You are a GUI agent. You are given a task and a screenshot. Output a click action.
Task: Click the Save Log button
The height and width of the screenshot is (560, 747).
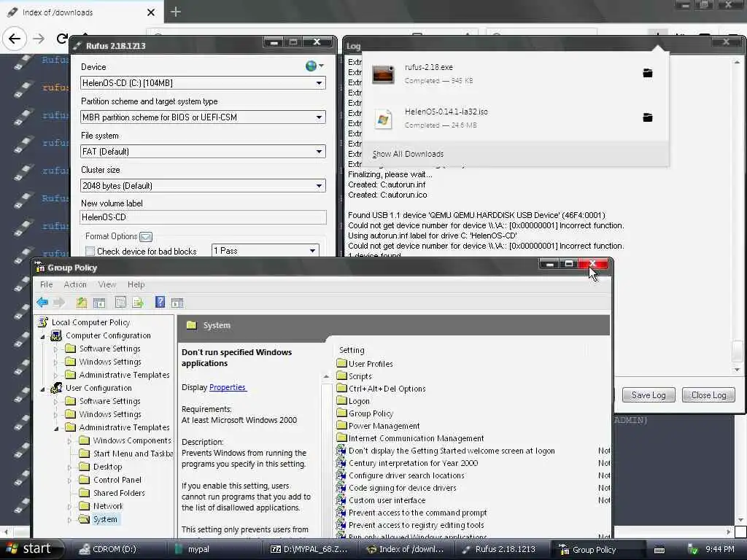[649, 394]
